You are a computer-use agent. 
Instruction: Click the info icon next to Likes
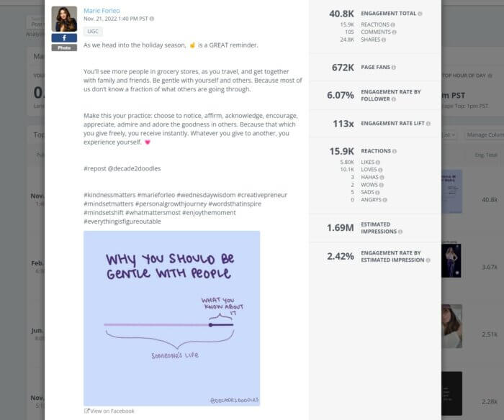click(378, 163)
